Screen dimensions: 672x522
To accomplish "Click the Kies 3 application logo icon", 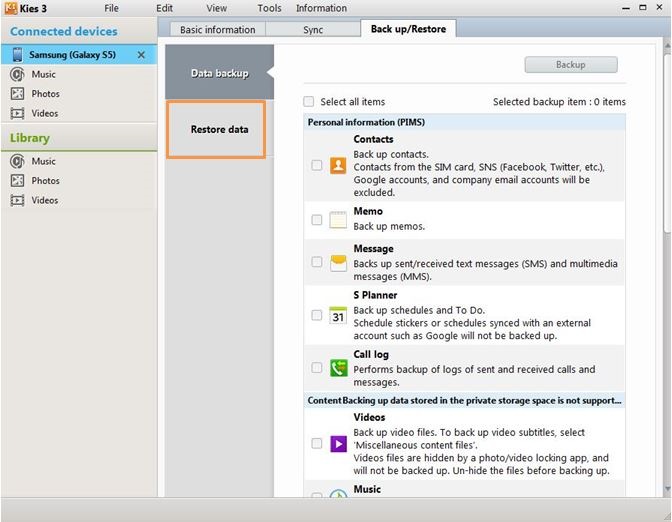I will tap(11, 8).
